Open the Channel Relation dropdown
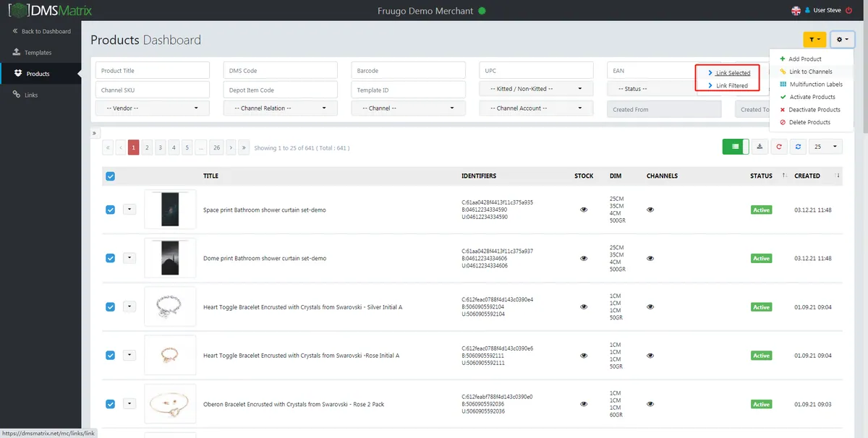Viewport: 868px width, 438px height. (x=281, y=108)
